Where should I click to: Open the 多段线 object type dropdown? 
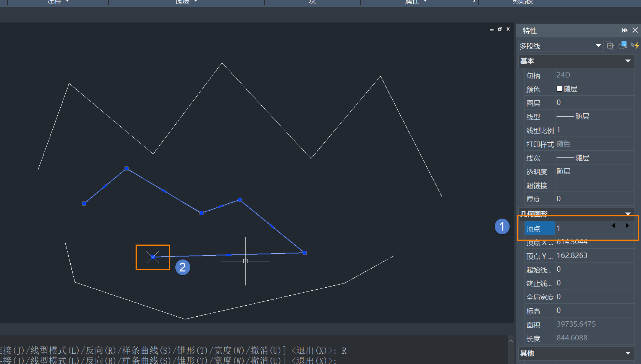click(598, 46)
